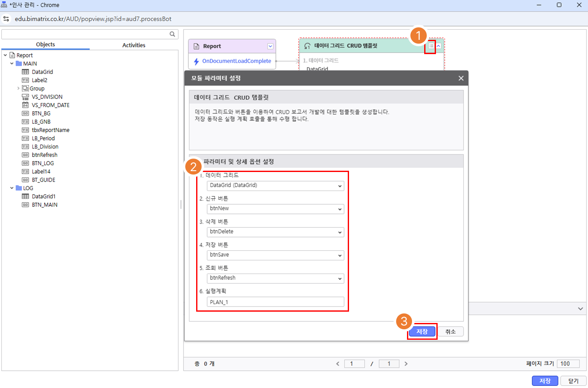
Task: Collapse the LOG folder in the tree
Action: click(12, 188)
